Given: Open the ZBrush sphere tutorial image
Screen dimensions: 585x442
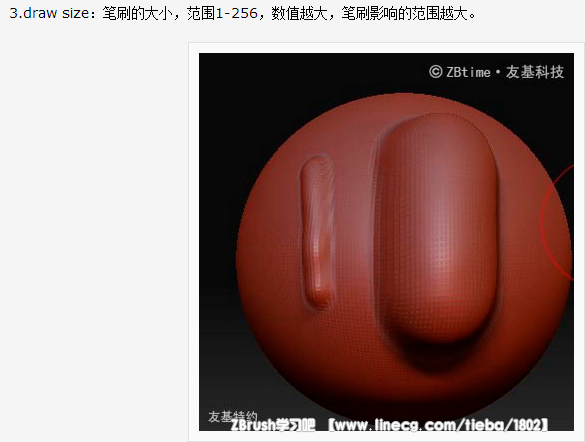Looking at the screenshot, I should 386,242.
